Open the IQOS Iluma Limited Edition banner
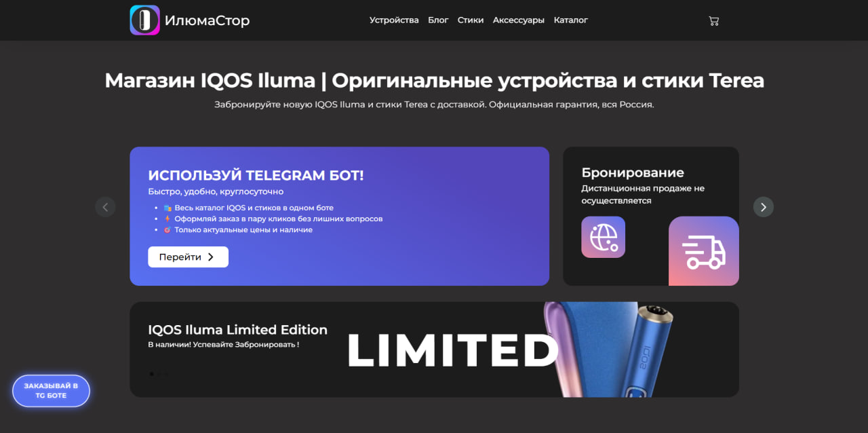868x433 pixels. pos(434,350)
